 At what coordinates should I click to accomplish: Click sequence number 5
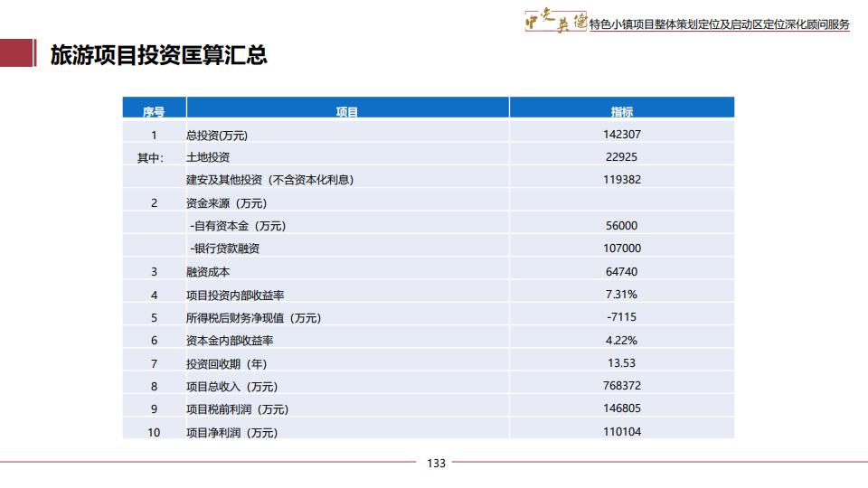[x=154, y=317]
